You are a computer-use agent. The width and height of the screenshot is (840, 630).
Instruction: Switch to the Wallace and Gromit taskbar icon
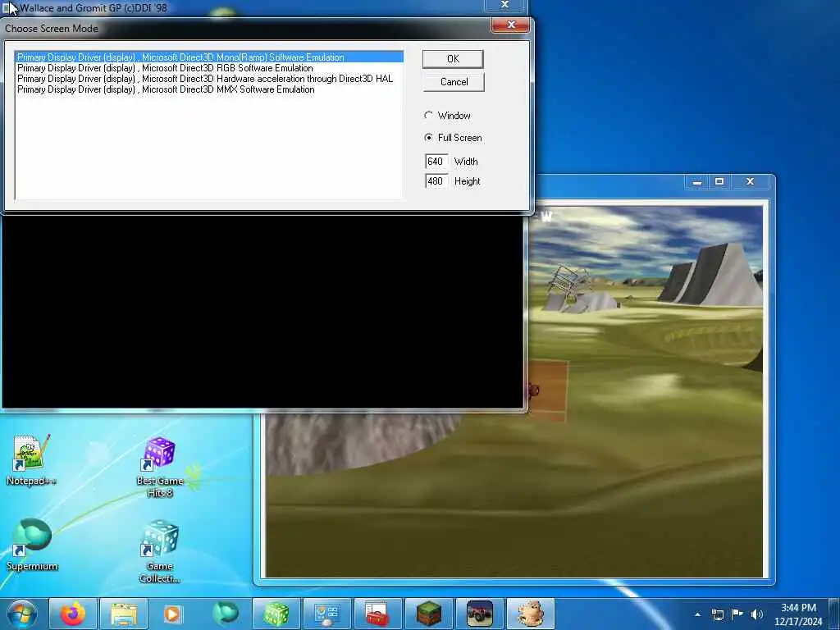(531, 614)
